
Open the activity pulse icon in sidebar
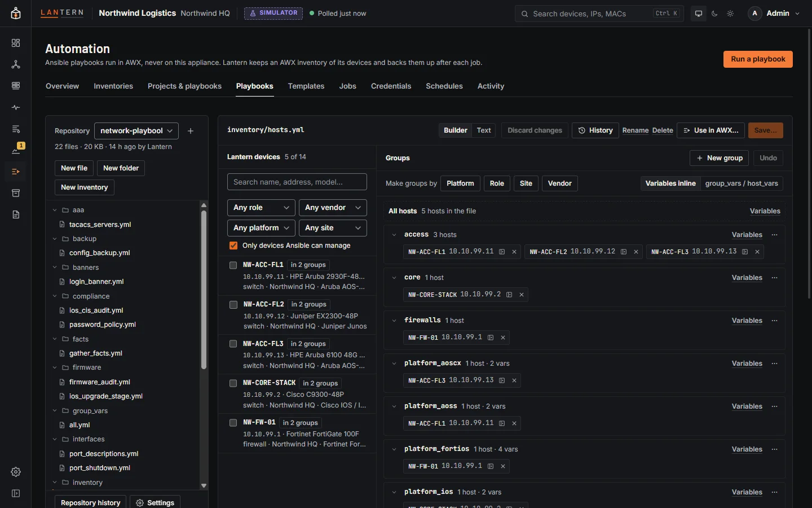point(16,107)
